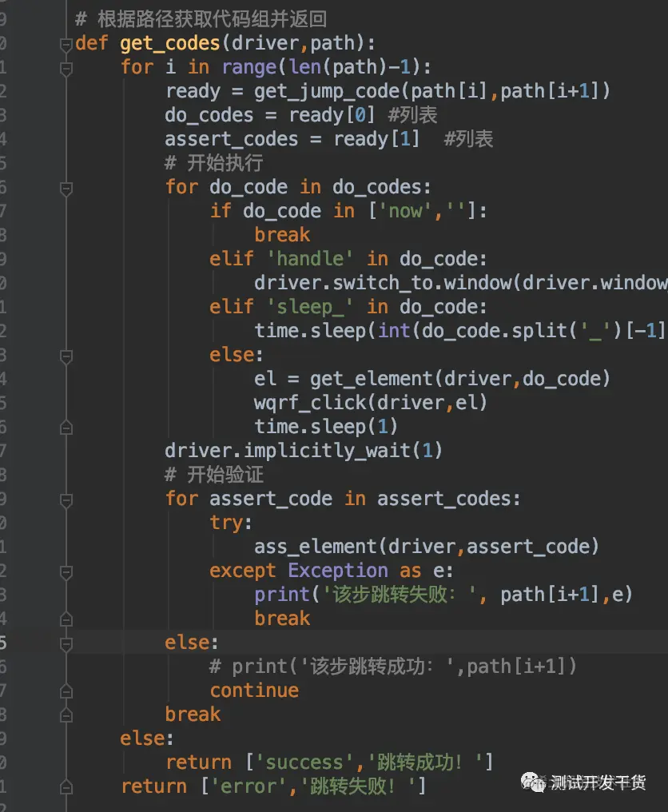The height and width of the screenshot is (812, 668).
Task: Click the "if do_code in ['now','']:" line
Action: coord(348,211)
